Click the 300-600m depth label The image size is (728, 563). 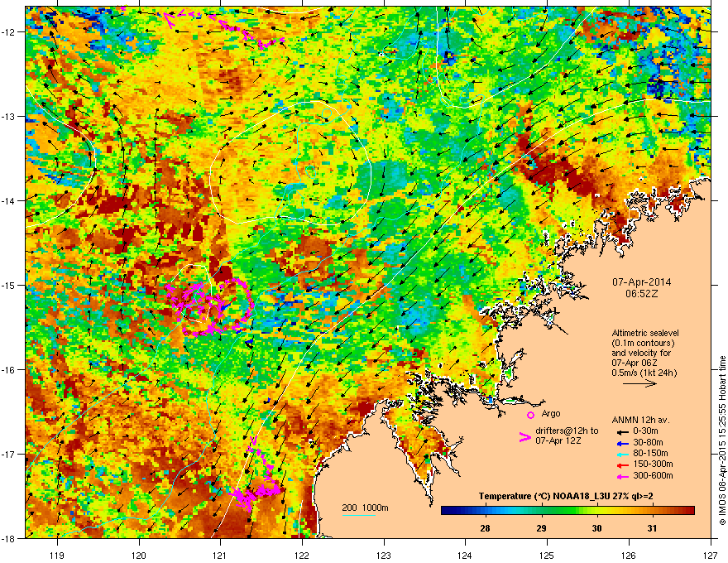pos(653,475)
